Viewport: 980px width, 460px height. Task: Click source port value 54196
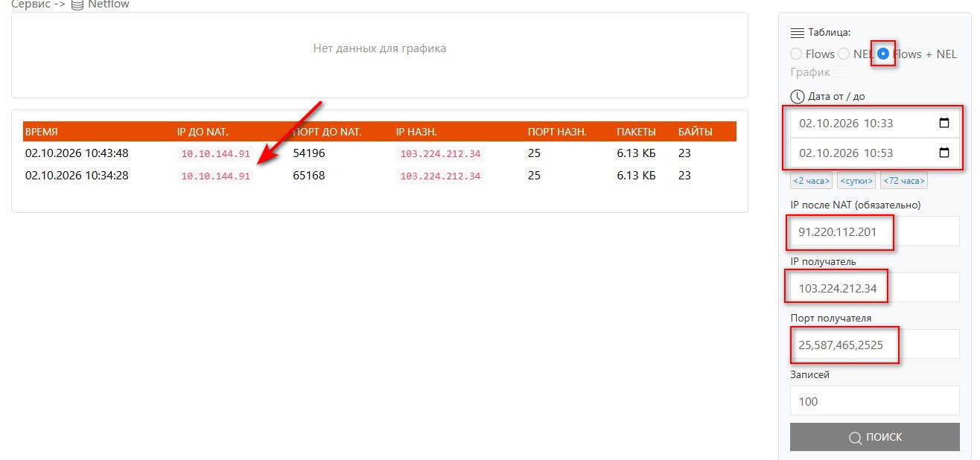pyautogui.click(x=309, y=153)
